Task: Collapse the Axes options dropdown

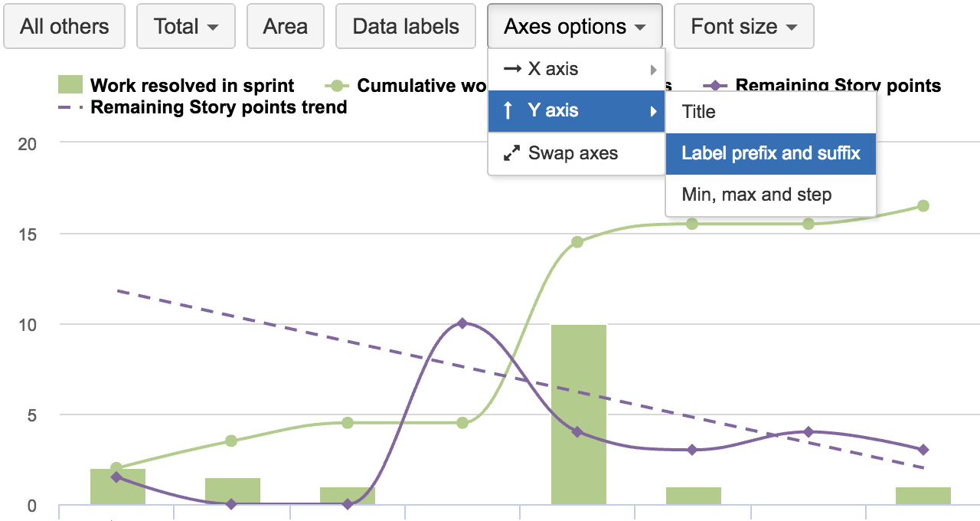Action: point(575,27)
